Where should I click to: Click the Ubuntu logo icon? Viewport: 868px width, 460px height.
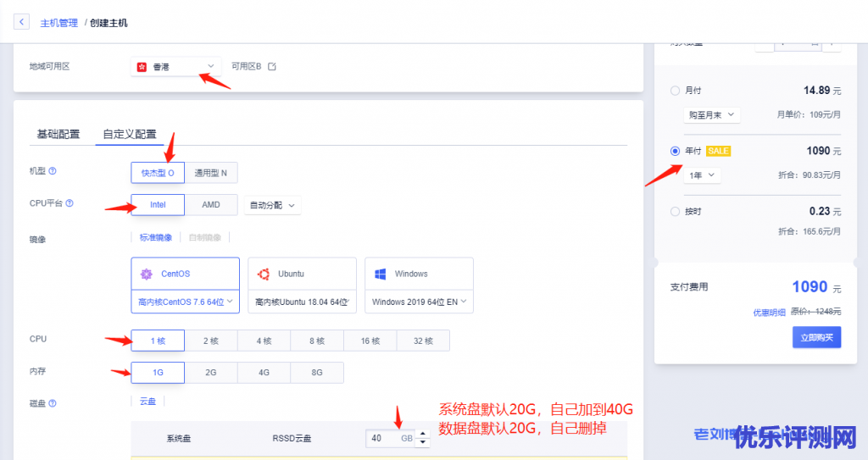pyautogui.click(x=264, y=274)
